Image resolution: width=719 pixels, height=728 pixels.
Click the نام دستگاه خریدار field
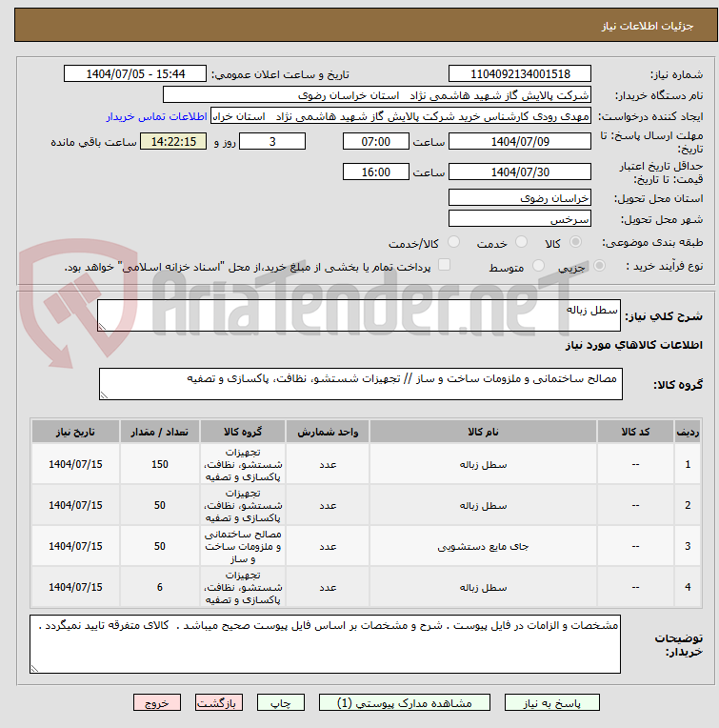tap(377, 95)
